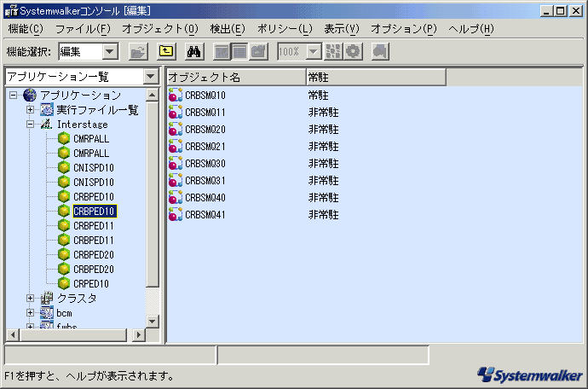Switch to map view toolbar icon
The width and height of the screenshot is (588, 389).
click(x=222, y=51)
